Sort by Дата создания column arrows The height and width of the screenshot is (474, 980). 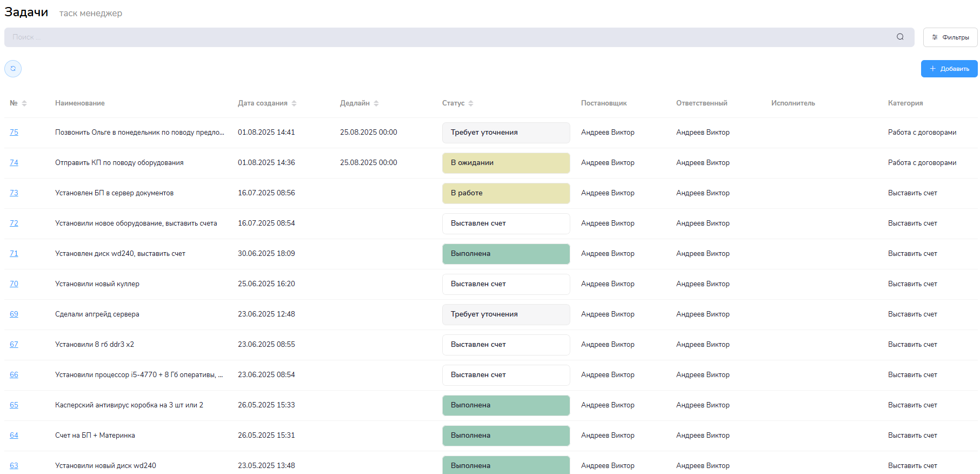tap(294, 103)
